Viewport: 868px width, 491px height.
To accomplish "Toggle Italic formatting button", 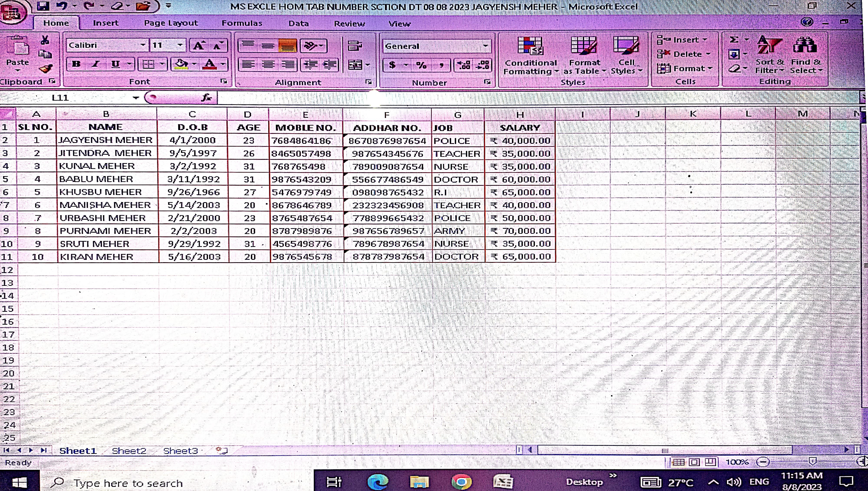I will 96,64.
